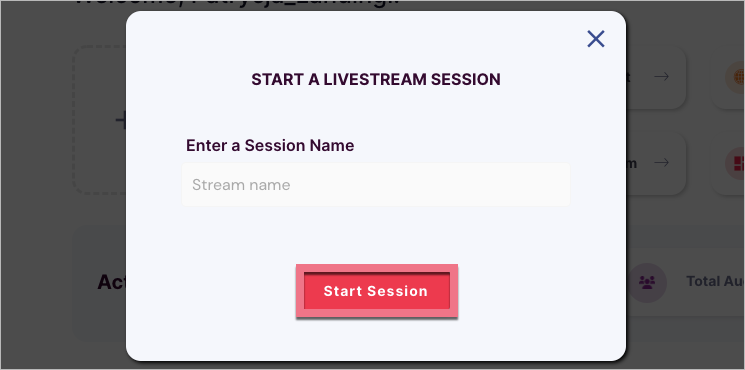This screenshot has width=745, height=370.
Task: Close the livestream session dialog
Action: (x=595, y=39)
